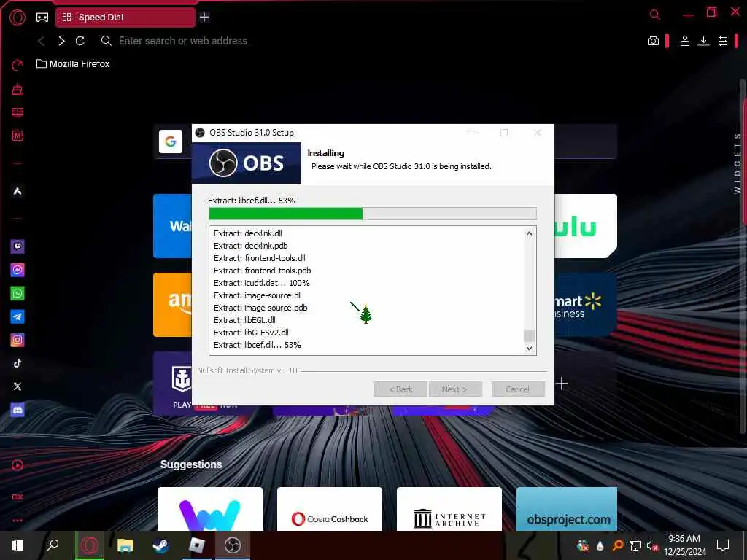Click the Google logo in Speed Dial search
The image size is (747, 560).
(x=171, y=141)
